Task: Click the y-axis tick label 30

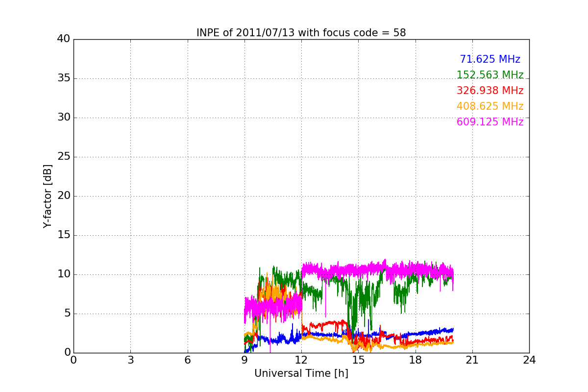Action: [64, 118]
